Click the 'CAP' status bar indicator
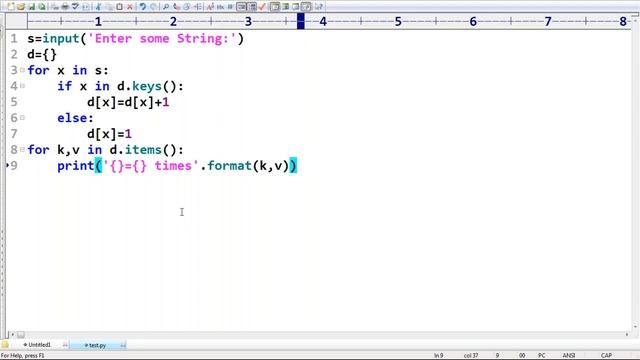 pos(607,356)
